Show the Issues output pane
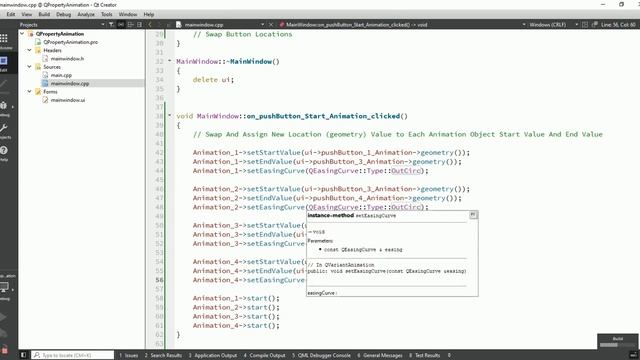 [129, 355]
